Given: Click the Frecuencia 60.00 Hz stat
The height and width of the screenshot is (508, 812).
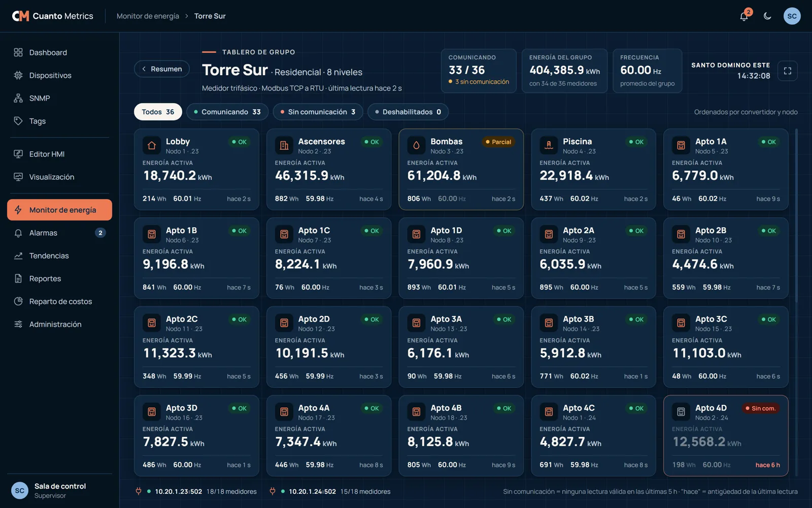Looking at the screenshot, I should click(648, 71).
